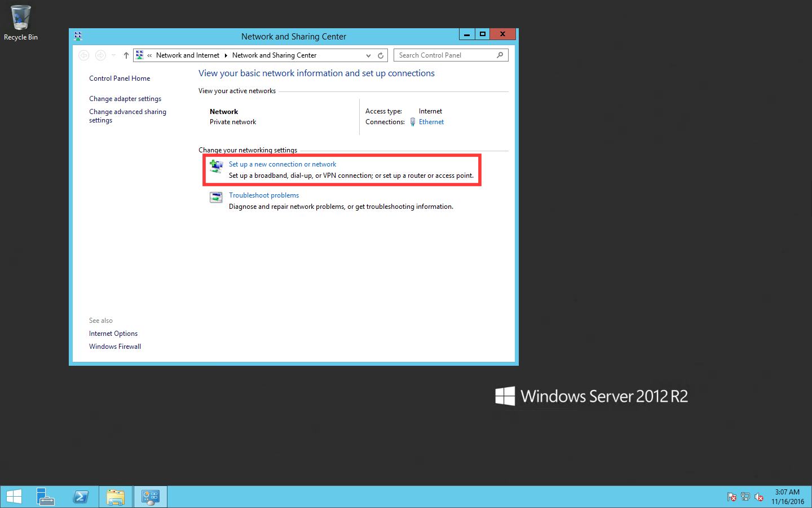Maximize the Network and Sharing Center window
812x508 pixels.
click(483, 34)
